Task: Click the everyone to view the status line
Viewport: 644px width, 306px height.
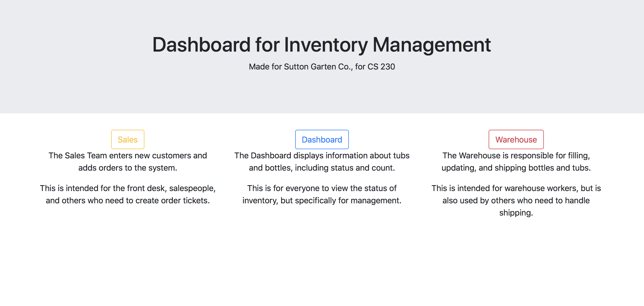Action: [322, 188]
